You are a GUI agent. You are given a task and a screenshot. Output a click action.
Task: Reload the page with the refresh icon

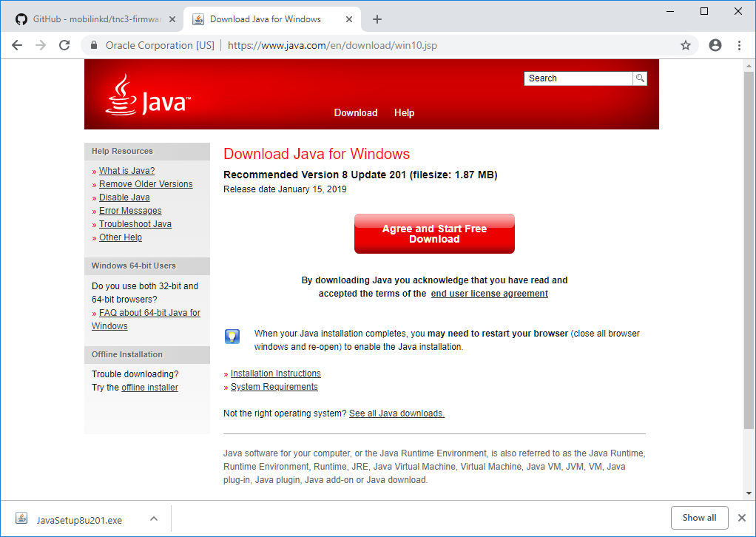[x=64, y=45]
